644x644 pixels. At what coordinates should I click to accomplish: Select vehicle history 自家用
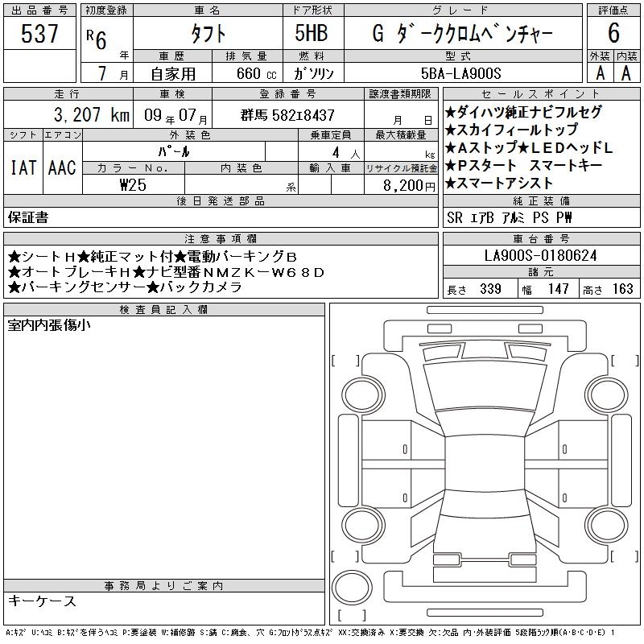173,74
